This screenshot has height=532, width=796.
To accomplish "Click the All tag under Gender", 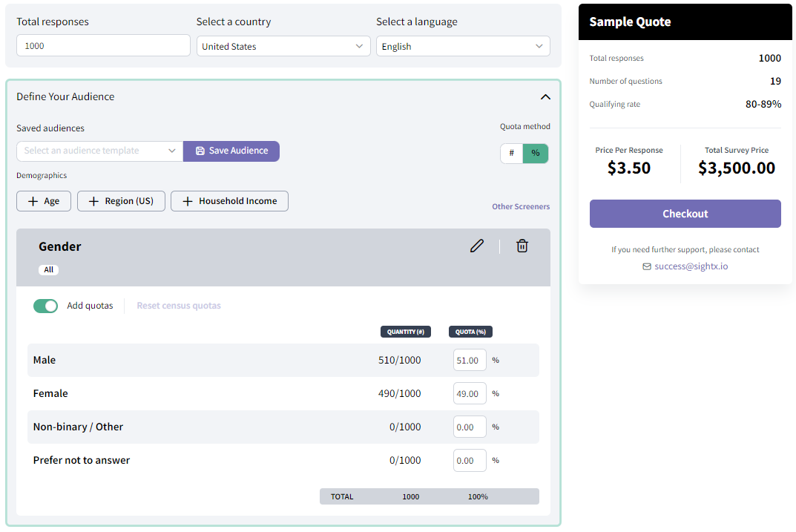I will (x=49, y=270).
